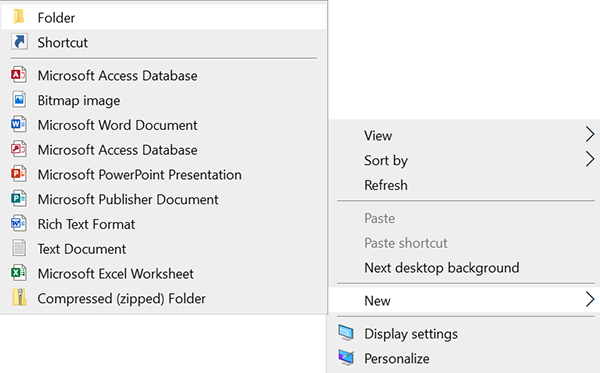The height and width of the screenshot is (373, 600).
Task: Click the PowerPoint Presentation icon
Action: (x=19, y=174)
